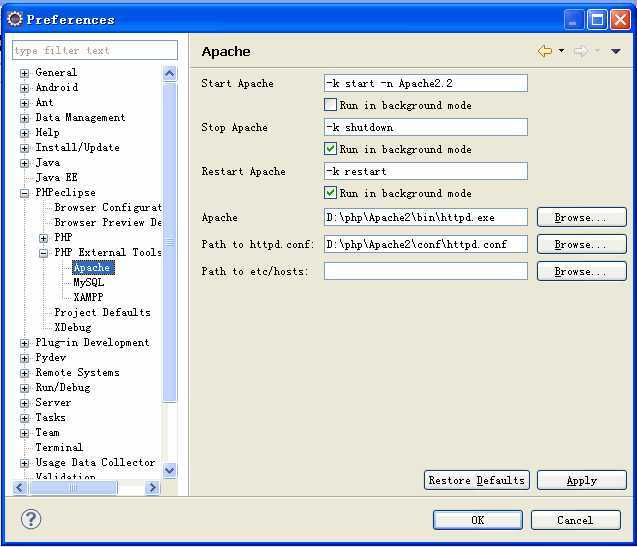Click the tree scroll right arrow
The width and height of the screenshot is (637, 547).
[153, 487]
